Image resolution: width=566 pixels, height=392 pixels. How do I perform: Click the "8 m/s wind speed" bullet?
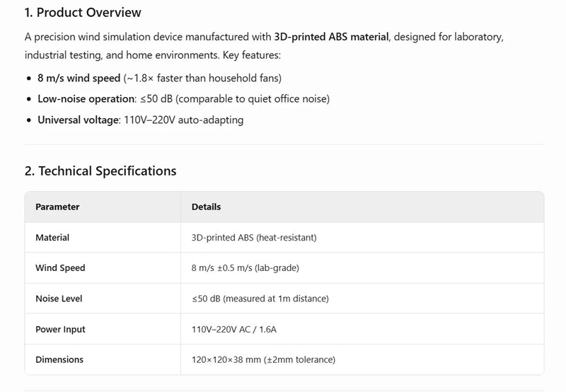pos(79,78)
